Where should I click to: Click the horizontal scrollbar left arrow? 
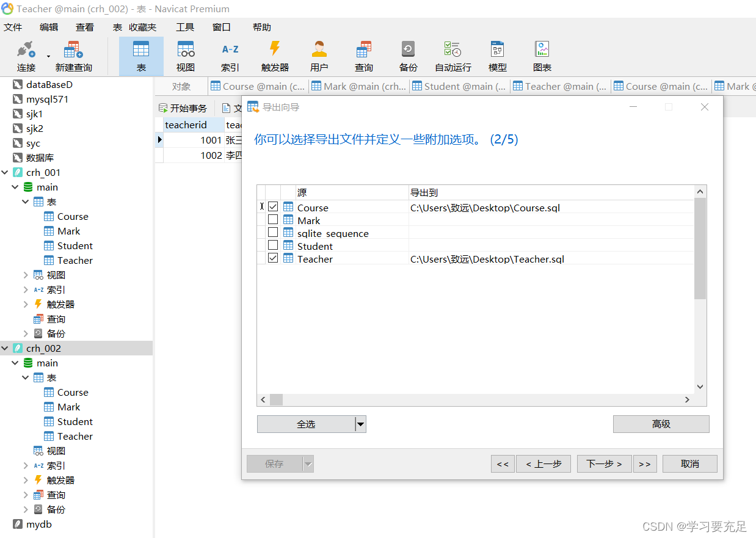(263, 399)
